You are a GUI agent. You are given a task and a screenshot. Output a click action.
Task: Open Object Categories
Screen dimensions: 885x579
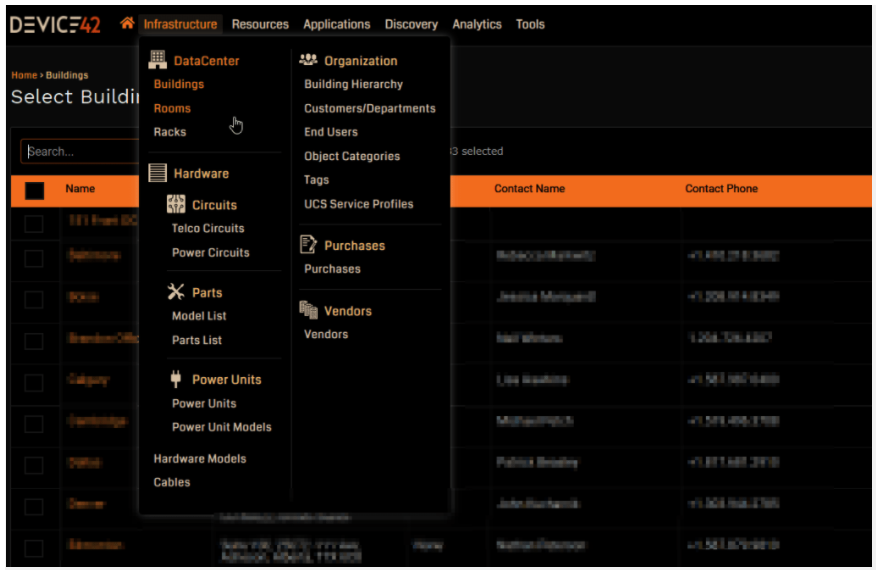click(353, 156)
